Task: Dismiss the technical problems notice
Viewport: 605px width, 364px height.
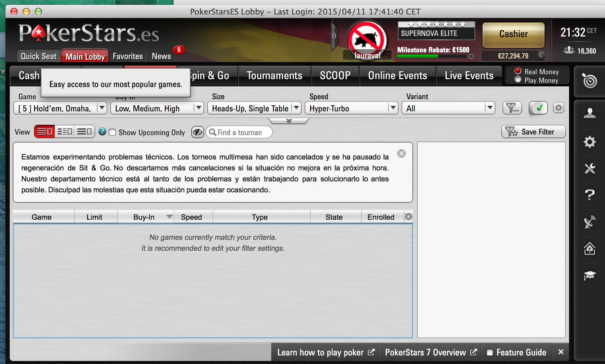Action: (x=401, y=153)
